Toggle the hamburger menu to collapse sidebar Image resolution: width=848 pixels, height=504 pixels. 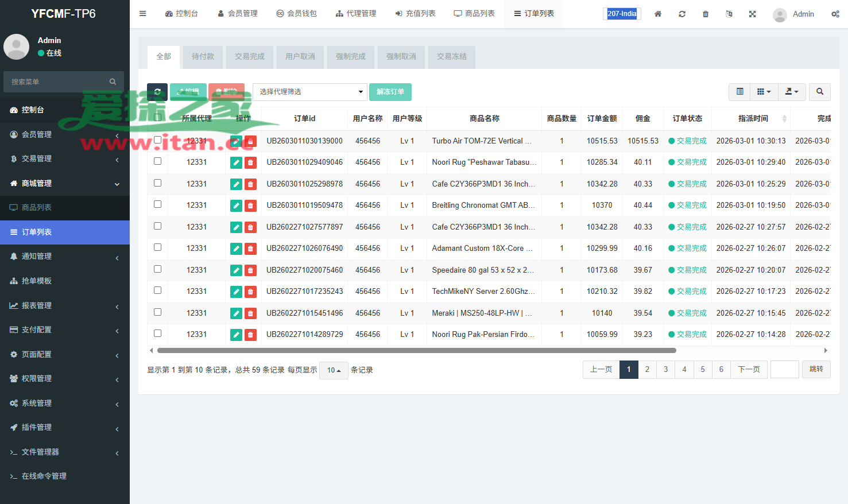point(143,14)
